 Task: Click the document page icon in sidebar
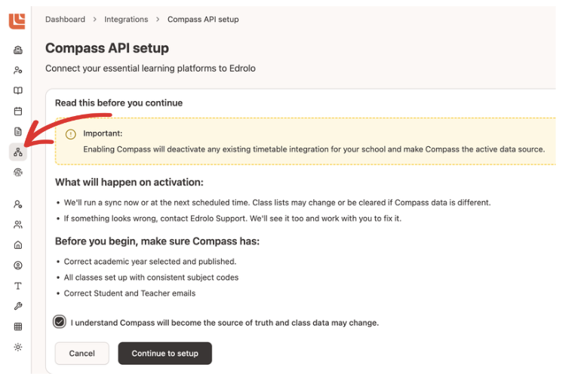click(18, 131)
